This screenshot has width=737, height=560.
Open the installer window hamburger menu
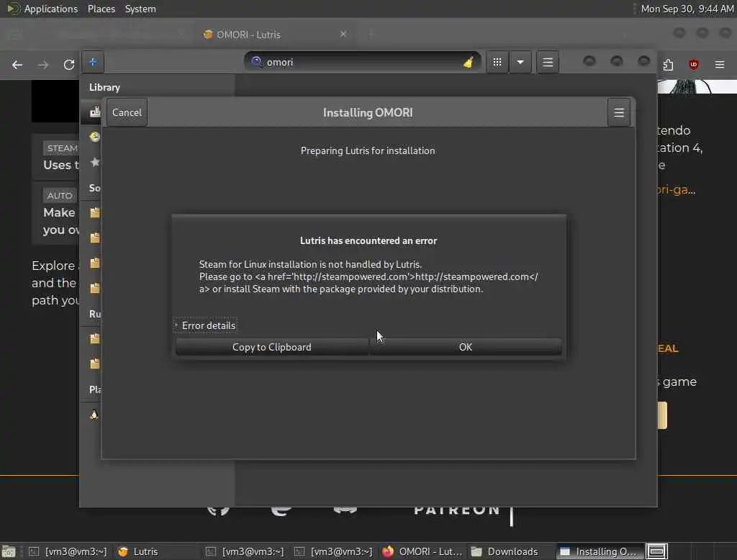point(618,112)
